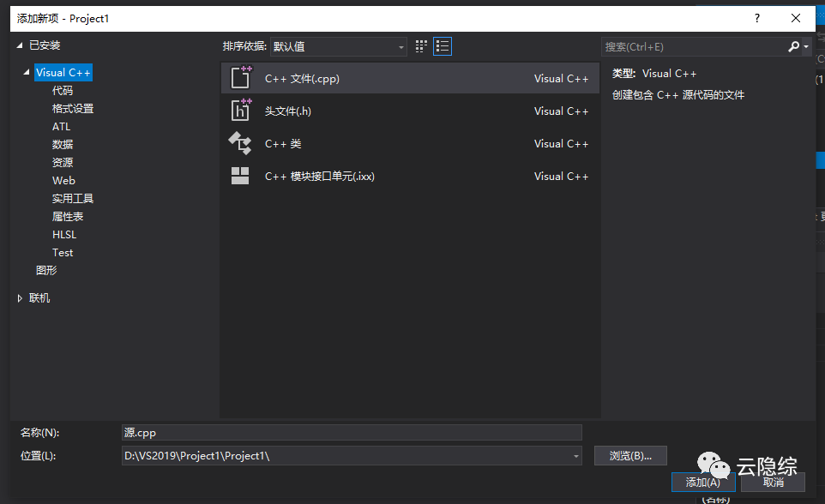
Task: Select the C++ 类 template icon
Action: [241, 143]
